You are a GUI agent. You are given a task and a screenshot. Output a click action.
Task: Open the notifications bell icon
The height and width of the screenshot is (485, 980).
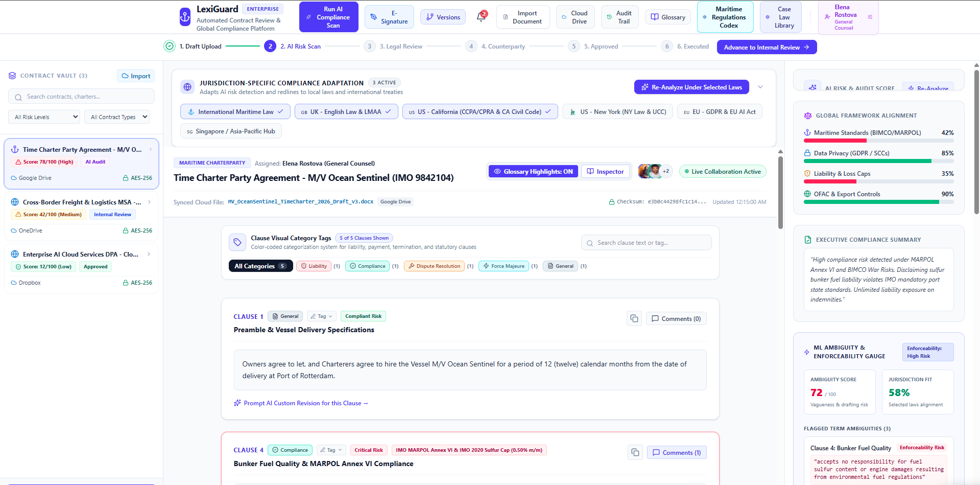click(x=481, y=17)
